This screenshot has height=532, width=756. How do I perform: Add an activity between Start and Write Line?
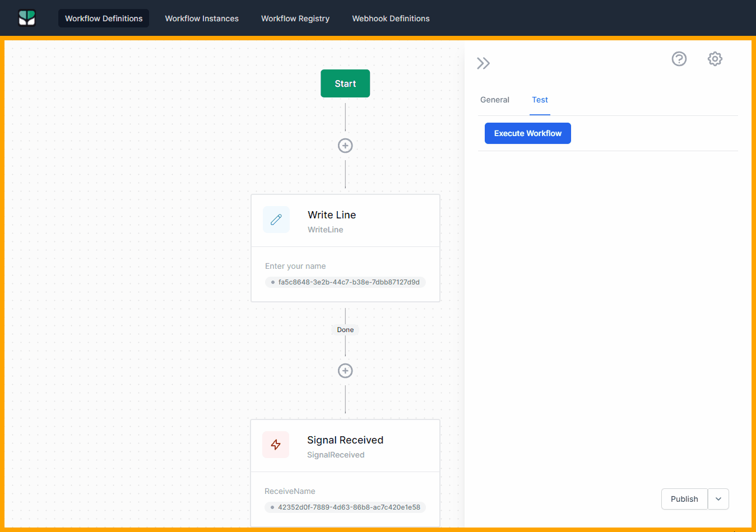pos(345,146)
